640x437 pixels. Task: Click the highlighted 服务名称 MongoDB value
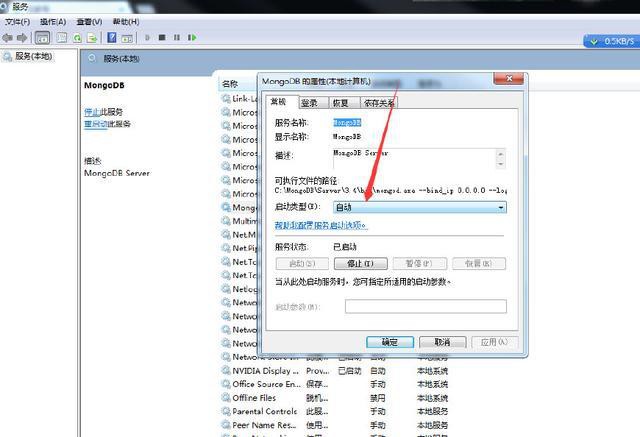point(347,123)
